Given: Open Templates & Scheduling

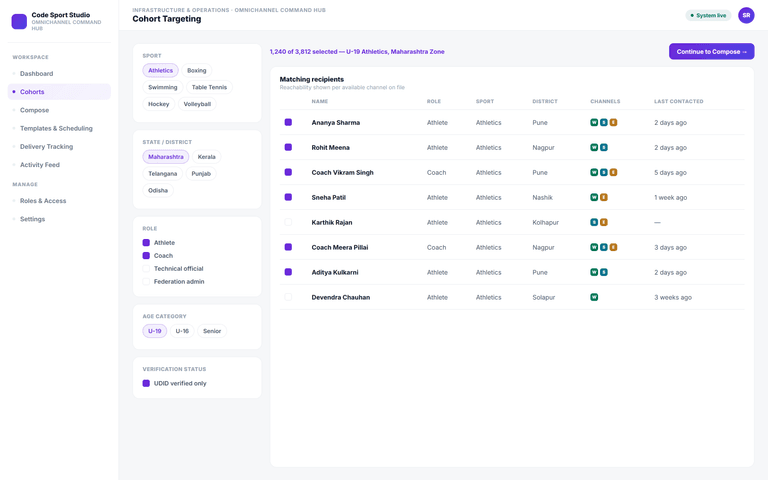Looking at the screenshot, I should point(59,128).
